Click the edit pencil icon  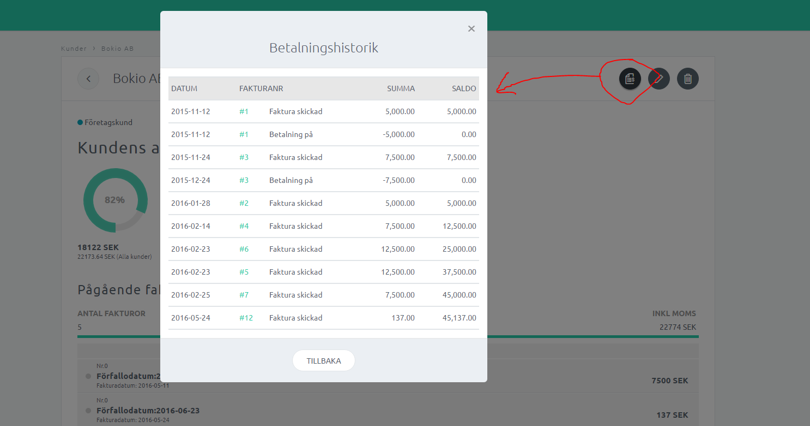(x=659, y=79)
